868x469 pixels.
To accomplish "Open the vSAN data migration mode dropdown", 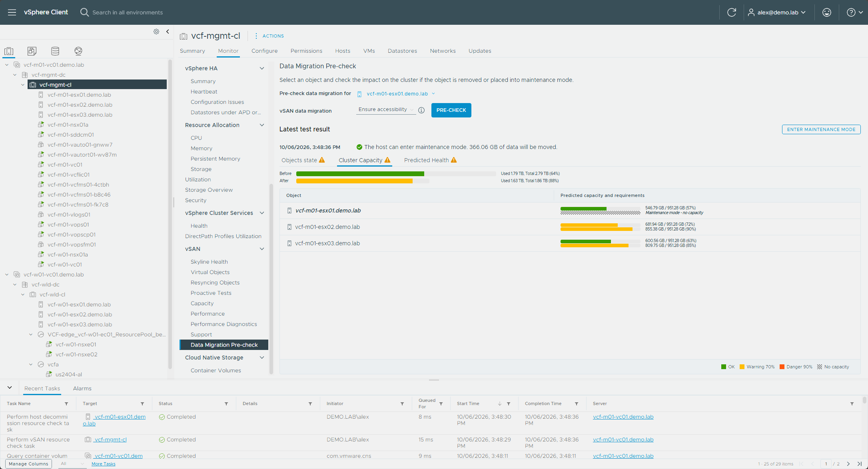I will coord(386,109).
